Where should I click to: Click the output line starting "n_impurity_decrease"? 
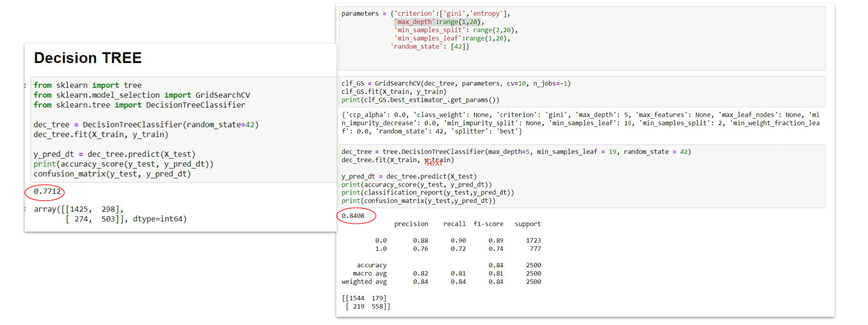(580, 123)
